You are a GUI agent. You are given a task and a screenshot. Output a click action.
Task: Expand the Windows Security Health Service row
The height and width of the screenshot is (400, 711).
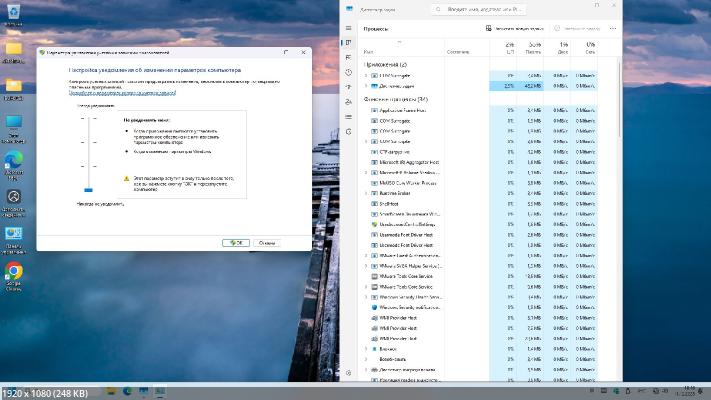click(x=366, y=297)
